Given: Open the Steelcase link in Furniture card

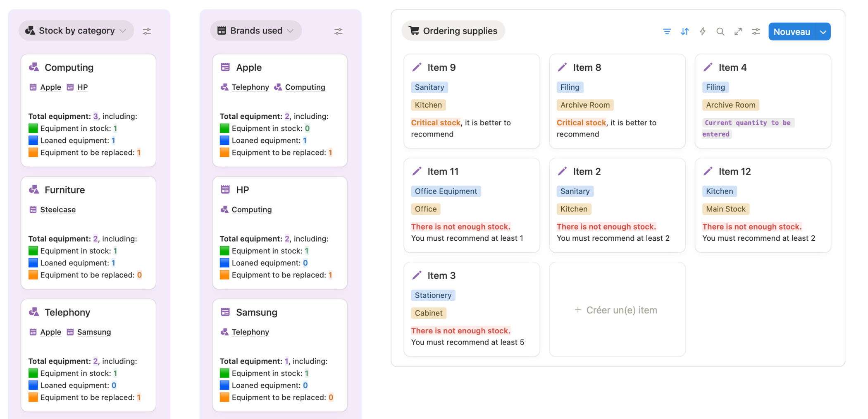Looking at the screenshot, I should pyautogui.click(x=58, y=210).
